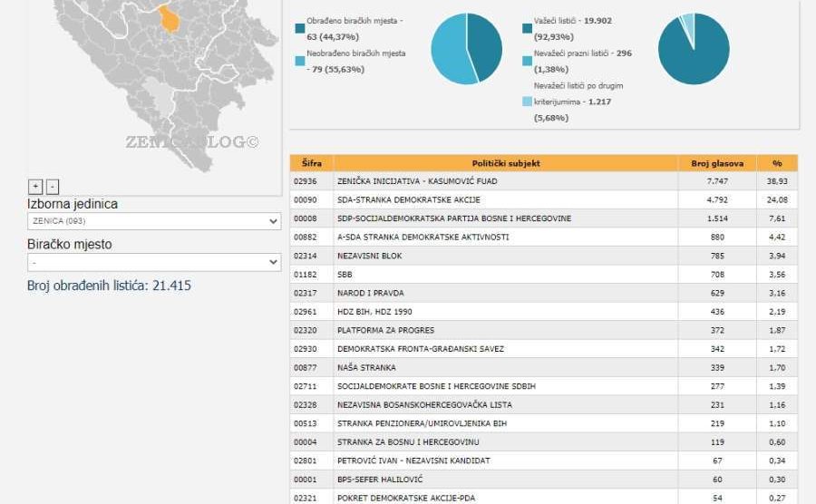Click the Platforma za Progres row
This screenshot has height=504, width=816.
506,330
